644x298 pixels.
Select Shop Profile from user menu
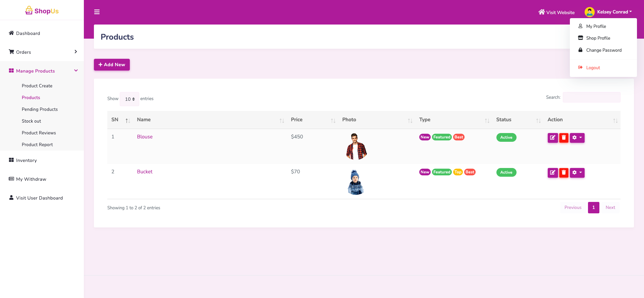point(598,38)
